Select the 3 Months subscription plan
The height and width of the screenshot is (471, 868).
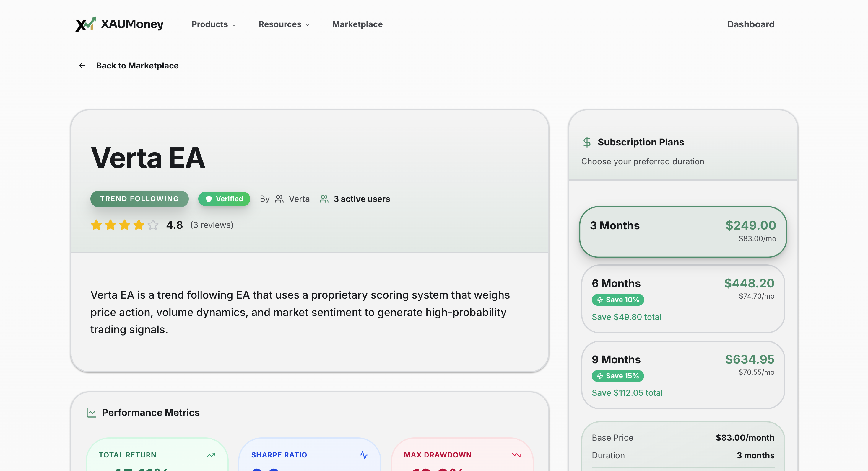(683, 232)
